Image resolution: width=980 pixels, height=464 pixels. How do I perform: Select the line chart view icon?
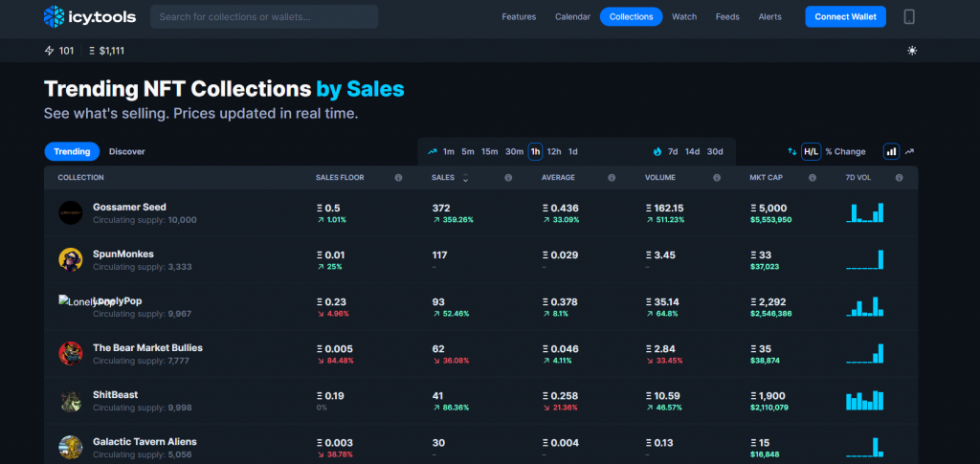point(909,152)
